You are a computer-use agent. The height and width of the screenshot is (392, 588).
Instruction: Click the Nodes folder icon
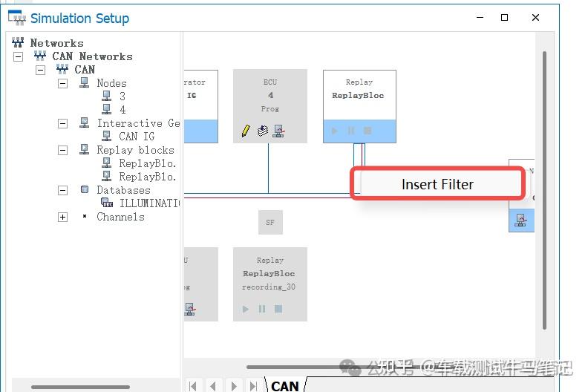[x=85, y=82]
